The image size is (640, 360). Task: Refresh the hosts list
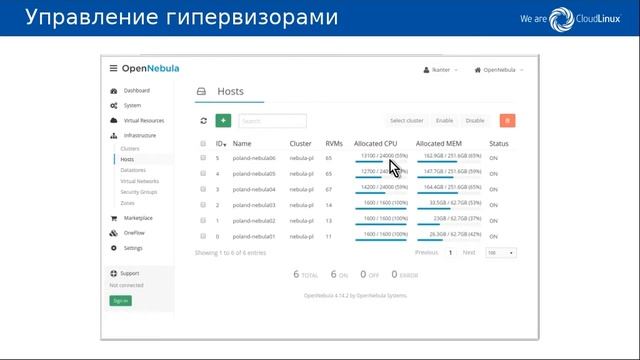pyautogui.click(x=204, y=121)
